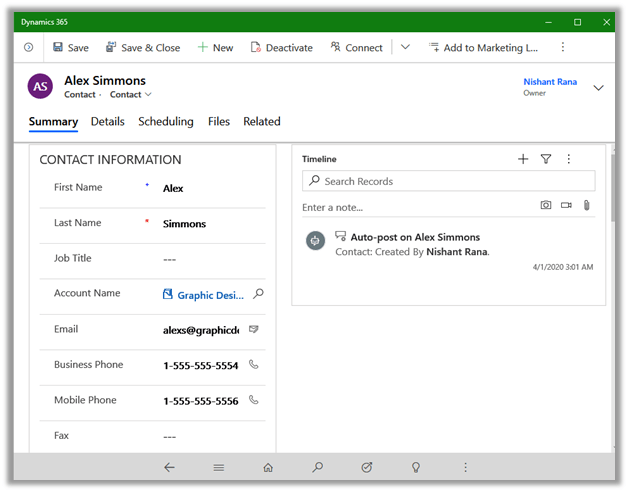This screenshot has width=628, height=492.
Task: Go to Home in bottom navigation bar
Action: coord(268,467)
